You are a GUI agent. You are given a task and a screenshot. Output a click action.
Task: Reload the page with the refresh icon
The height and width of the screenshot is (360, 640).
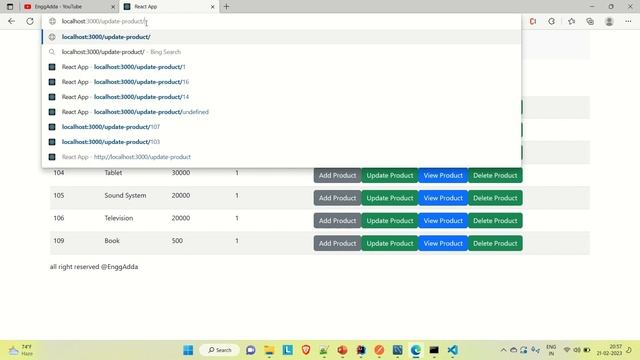point(30,21)
